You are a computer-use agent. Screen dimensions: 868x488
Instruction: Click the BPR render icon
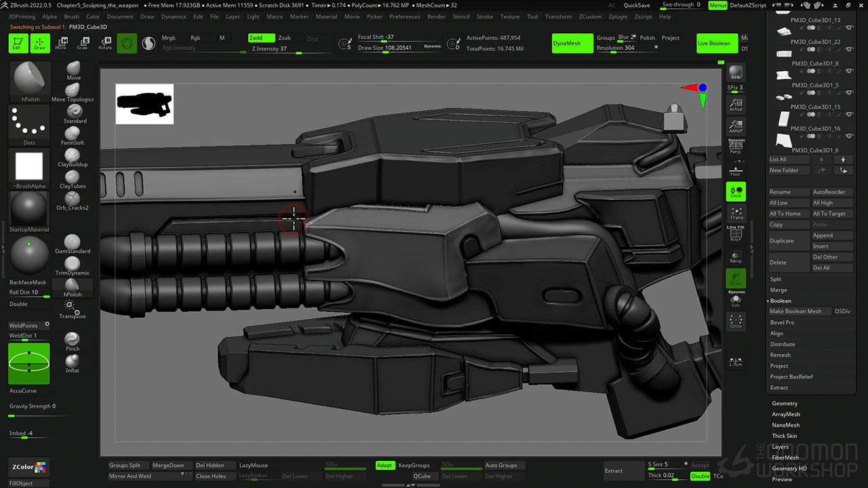pos(736,73)
